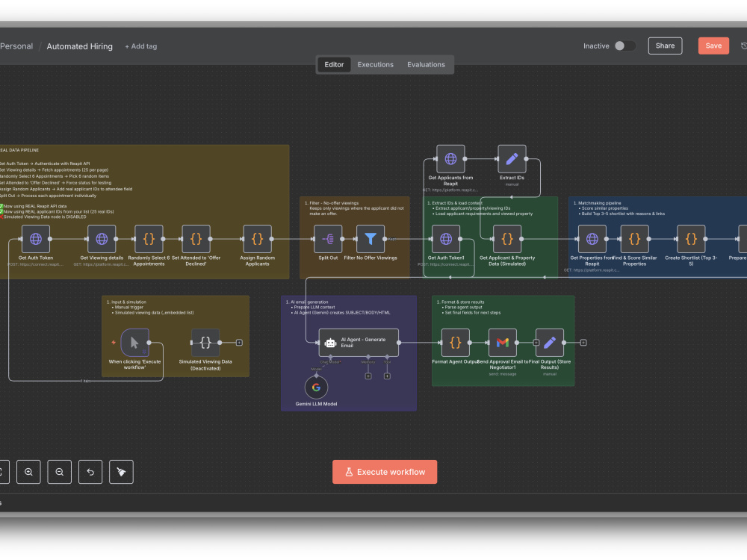Viewport: 747px width, 560px height.
Task: Zoom in on the canvas
Action: (x=28, y=472)
